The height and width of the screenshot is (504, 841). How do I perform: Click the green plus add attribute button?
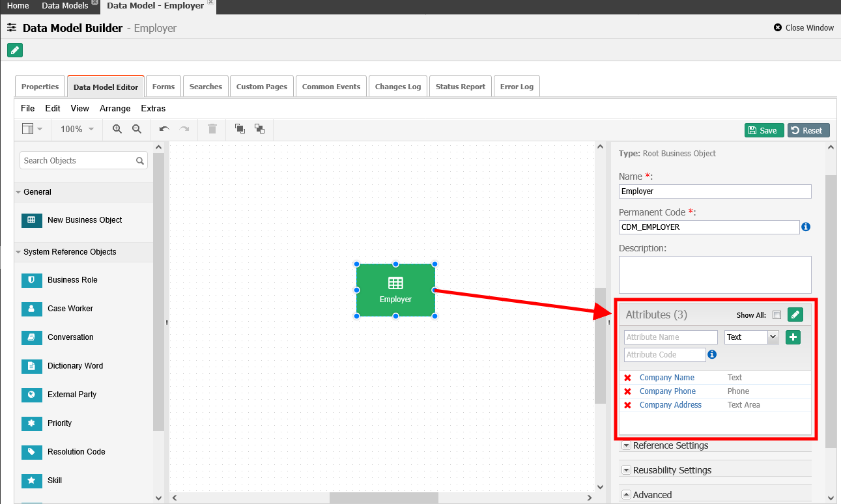point(793,337)
